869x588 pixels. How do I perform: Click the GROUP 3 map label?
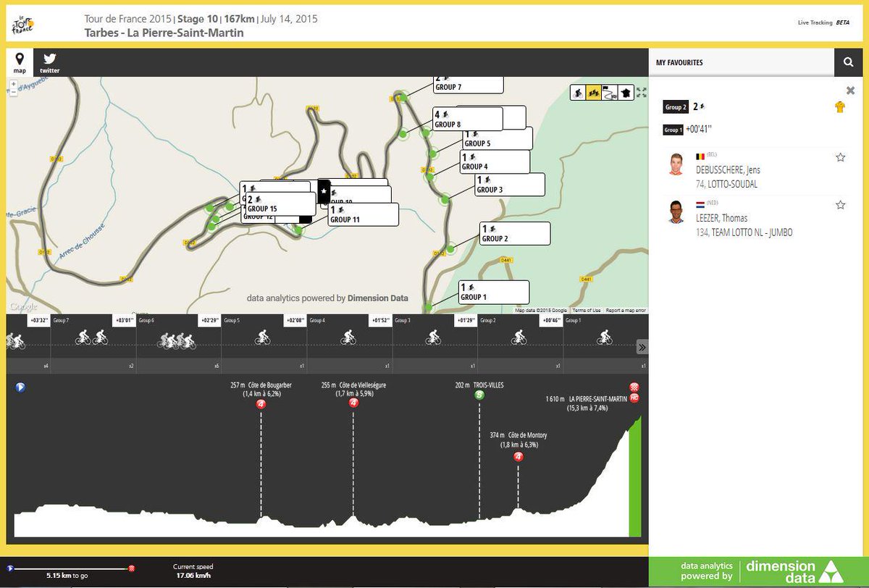coord(508,185)
